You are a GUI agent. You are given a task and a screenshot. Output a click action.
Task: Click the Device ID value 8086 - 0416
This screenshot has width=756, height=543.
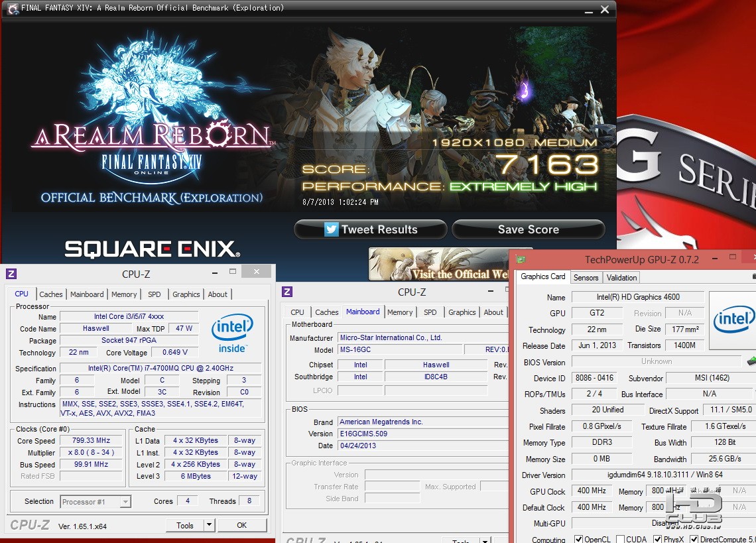[594, 378]
